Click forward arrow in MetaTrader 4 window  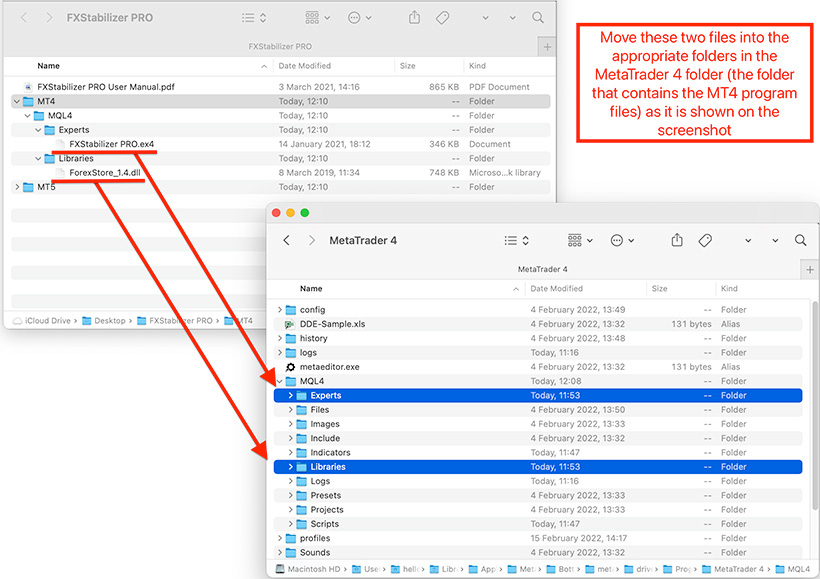click(x=312, y=240)
